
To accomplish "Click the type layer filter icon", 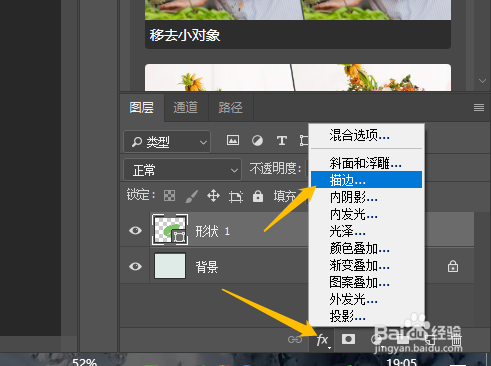I will pyautogui.click(x=282, y=141).
